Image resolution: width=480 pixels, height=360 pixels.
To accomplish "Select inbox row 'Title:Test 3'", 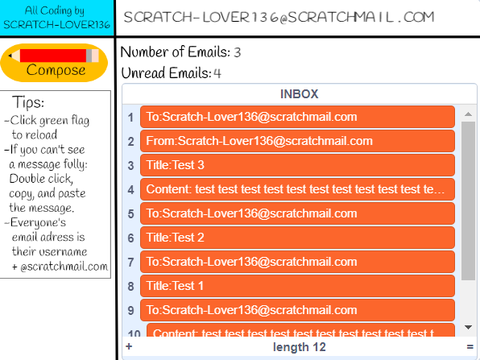I will pos(297,165).
